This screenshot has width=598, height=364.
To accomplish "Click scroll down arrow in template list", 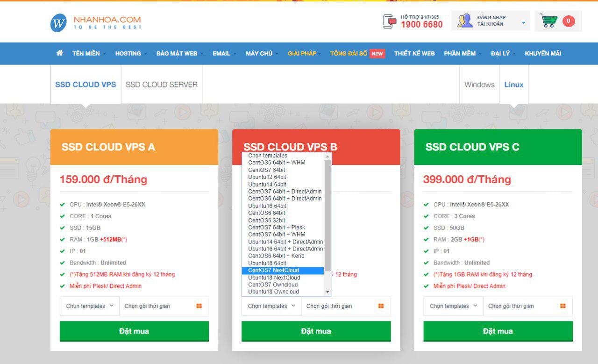I will click(x=327, y=292).
